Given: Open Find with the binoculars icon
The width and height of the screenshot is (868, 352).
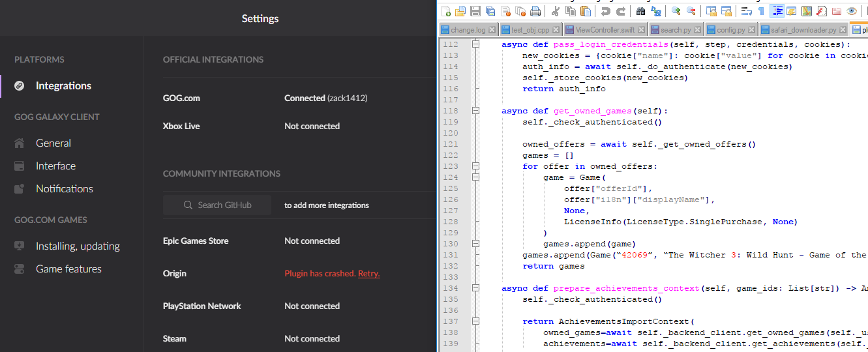Looking at the screenshot, I should tap(640, 11).
